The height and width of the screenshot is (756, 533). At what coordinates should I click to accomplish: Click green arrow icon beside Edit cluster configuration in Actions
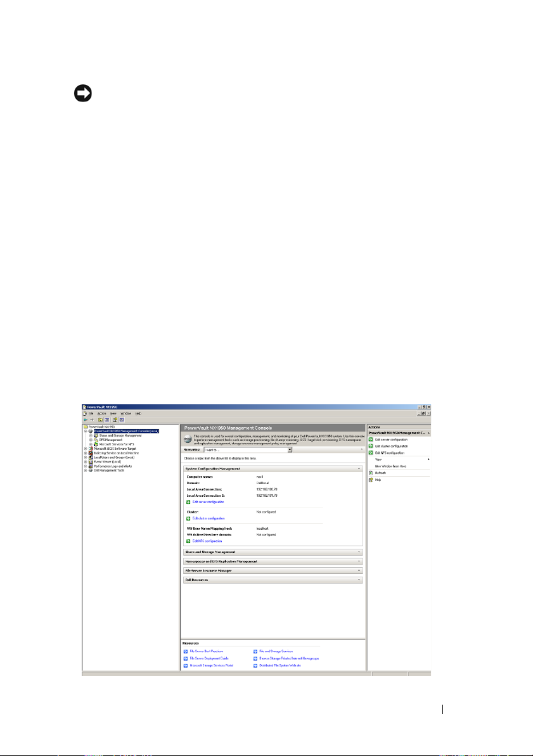(x=371, y=446)
